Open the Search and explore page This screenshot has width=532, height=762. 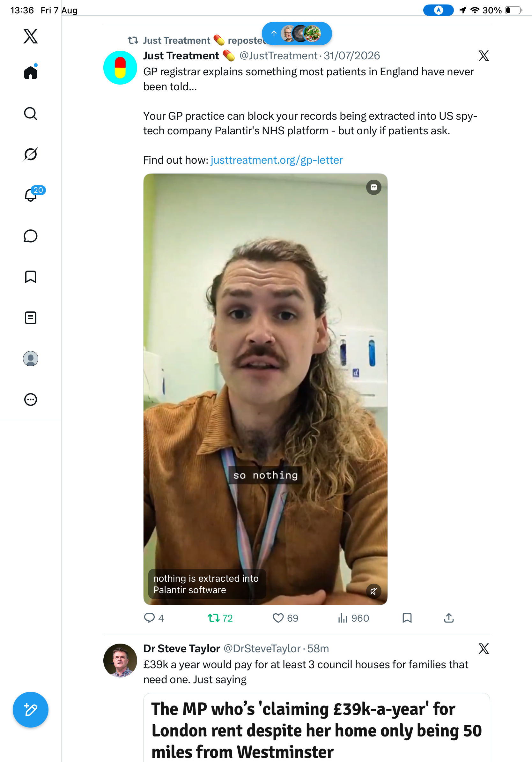pyautogui.click(x=31, y=114)
